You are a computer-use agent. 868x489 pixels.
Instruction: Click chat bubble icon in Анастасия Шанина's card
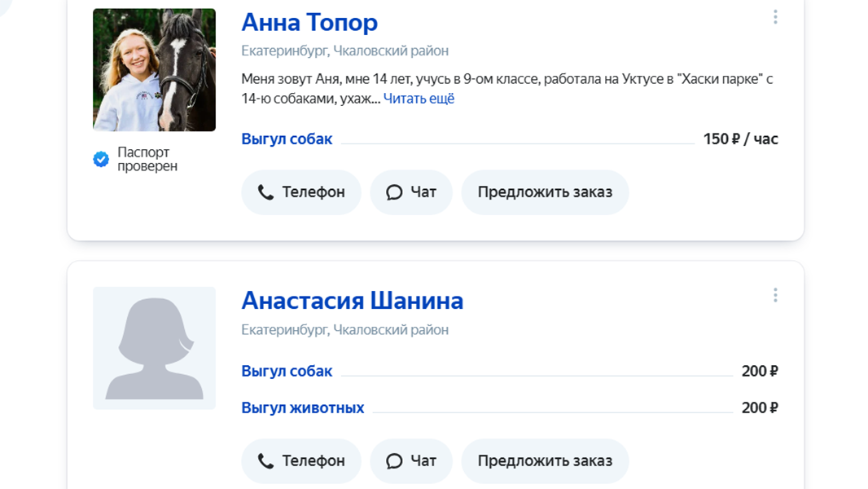pos(394,461)
